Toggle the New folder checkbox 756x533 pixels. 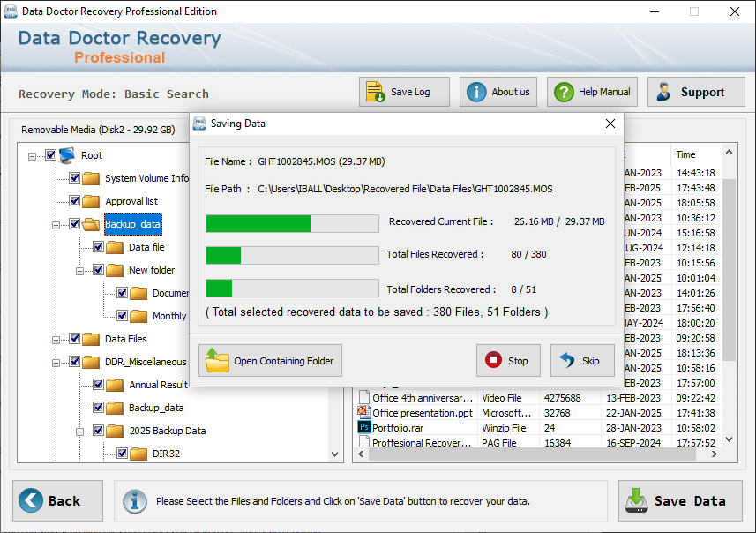coord(98,270)
